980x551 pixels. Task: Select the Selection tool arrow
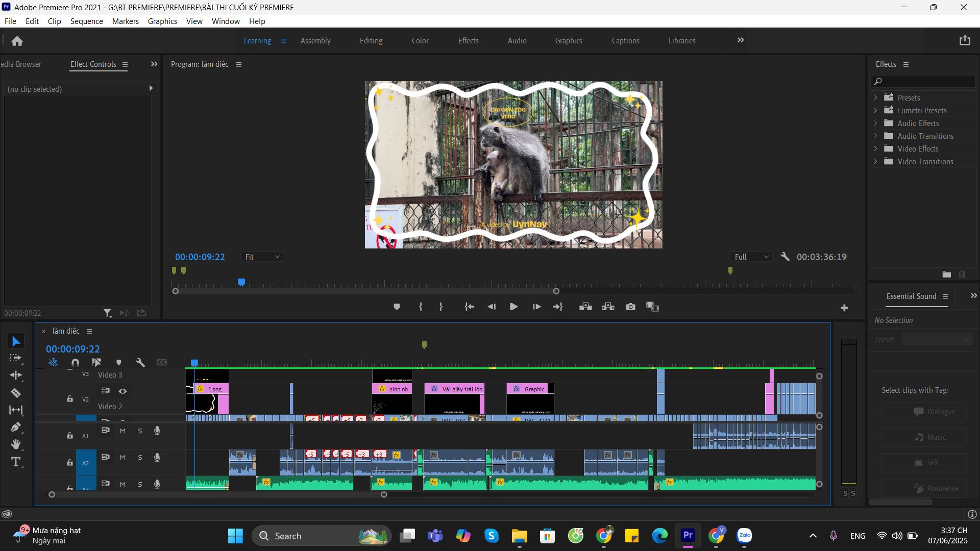16,341
